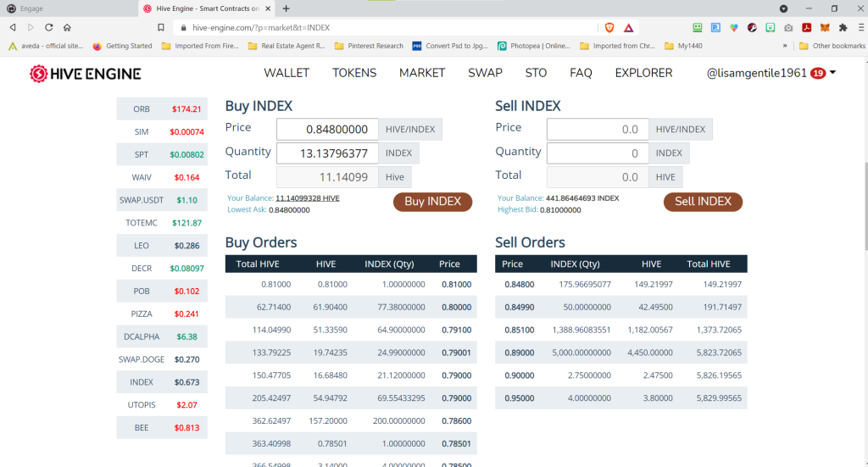
Task: Close the Hive Engine tab
Action: coord(268,8)
